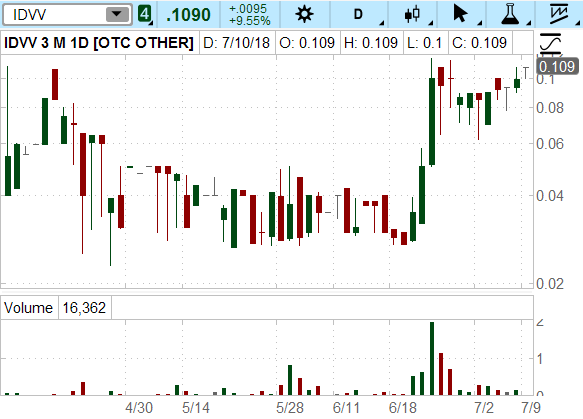Click the O: 0.109 open value

307,43
